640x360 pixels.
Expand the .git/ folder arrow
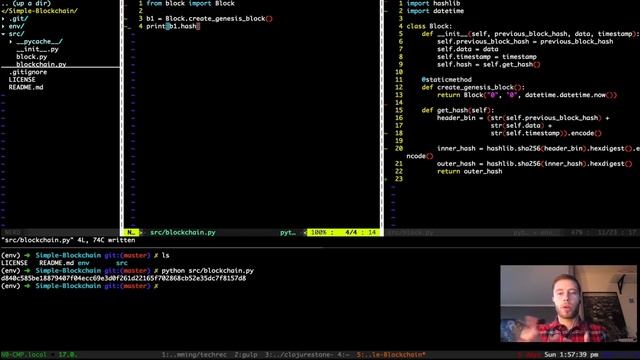coord(3,19)
